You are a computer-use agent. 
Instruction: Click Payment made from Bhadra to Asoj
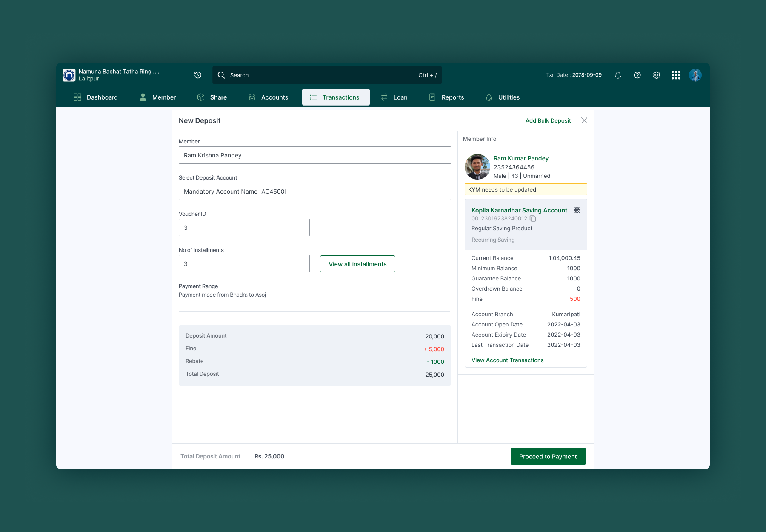(222, 295)
